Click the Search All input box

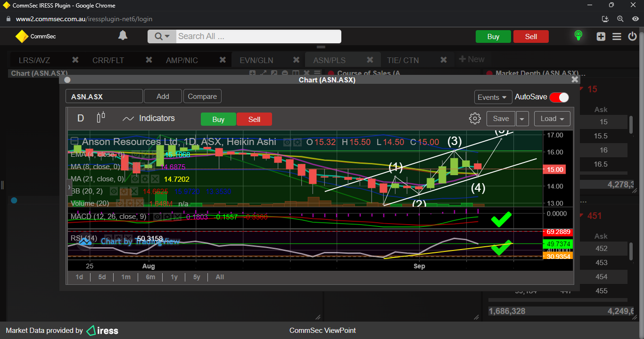pyautogui.click(x=258, y=36)
